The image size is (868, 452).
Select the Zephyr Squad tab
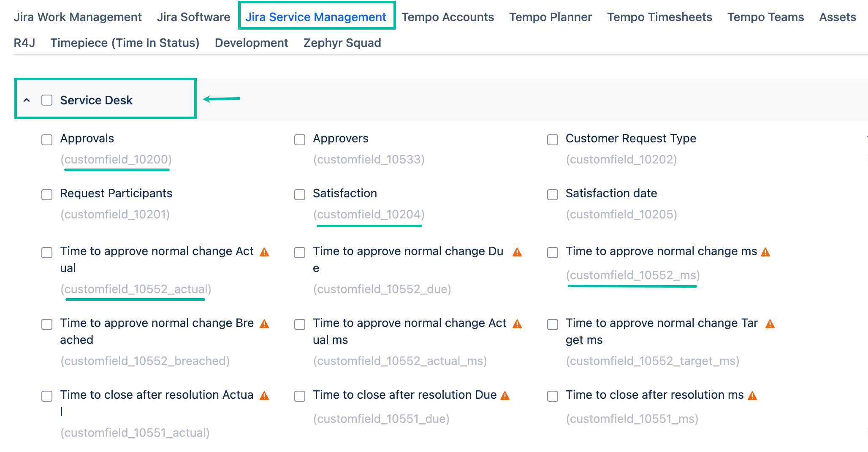(342, 43)
